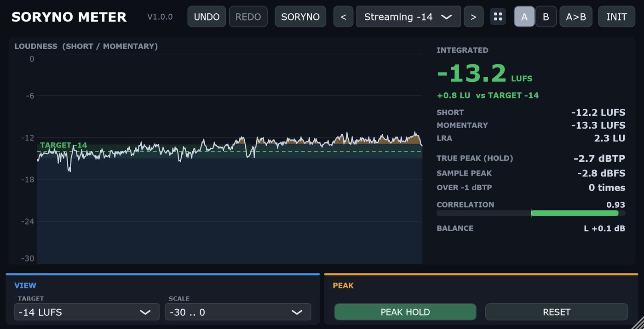
Task: Click the balance value L +0.1 dB
Action: pyautogui.click(x=604, y=228)
